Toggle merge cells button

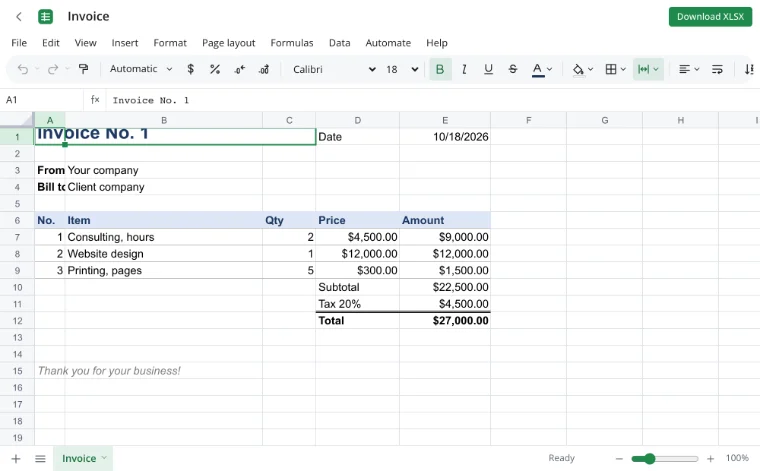643,69
